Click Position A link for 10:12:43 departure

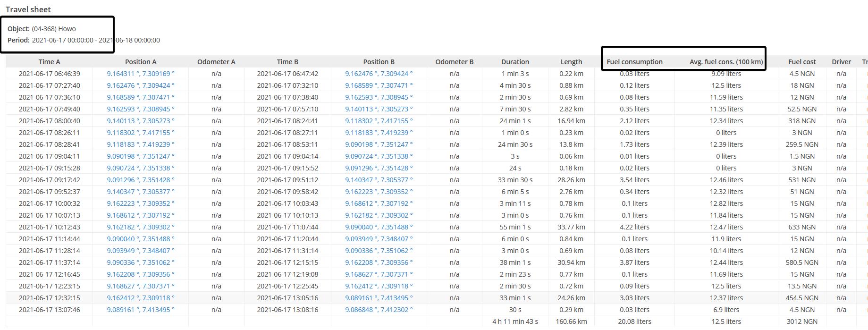coord(140,227)
